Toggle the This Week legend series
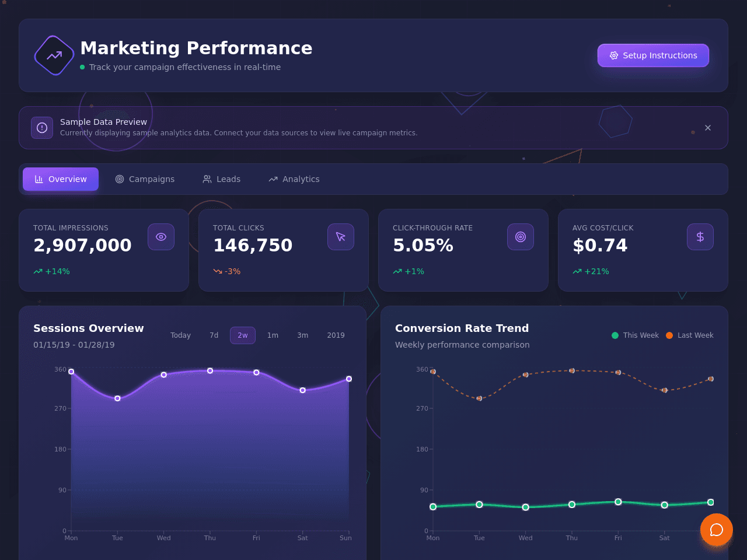The width and height of the screenshot is (747, 560). tap(635, 335)
